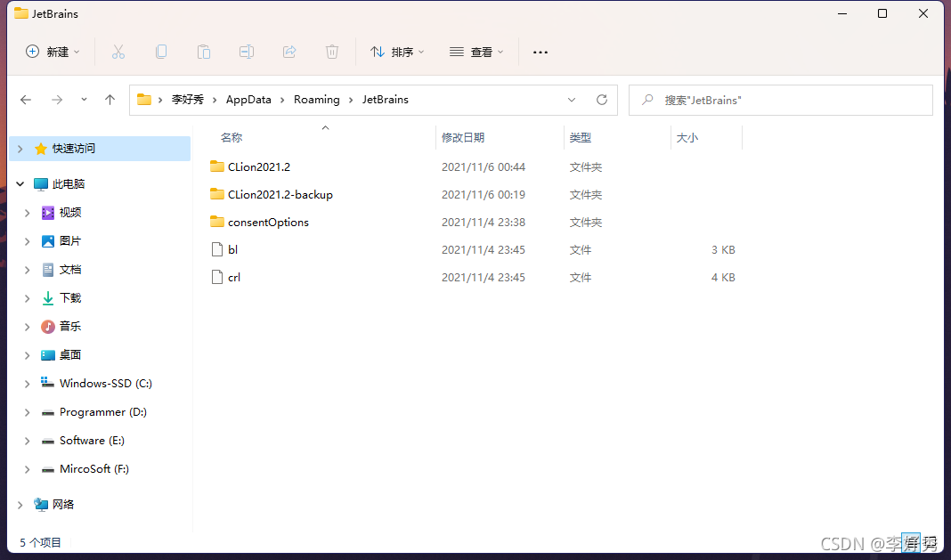Click the 3 KB size cell
The height and width of the screenshot is (560, 951).
click(723, 250)
